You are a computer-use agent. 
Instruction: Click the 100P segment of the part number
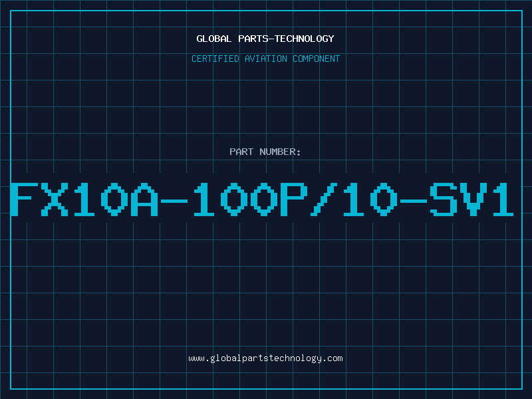click(251, 199)
